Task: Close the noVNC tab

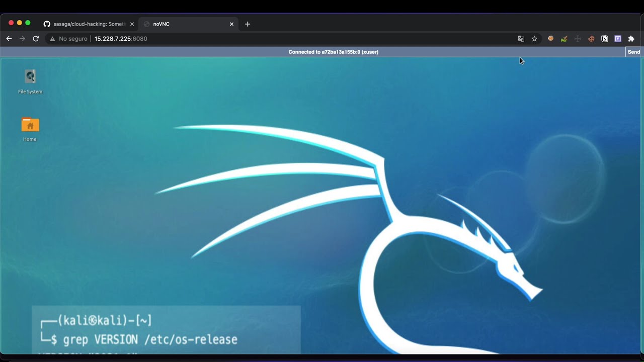Action: click(x=231, y=24)
